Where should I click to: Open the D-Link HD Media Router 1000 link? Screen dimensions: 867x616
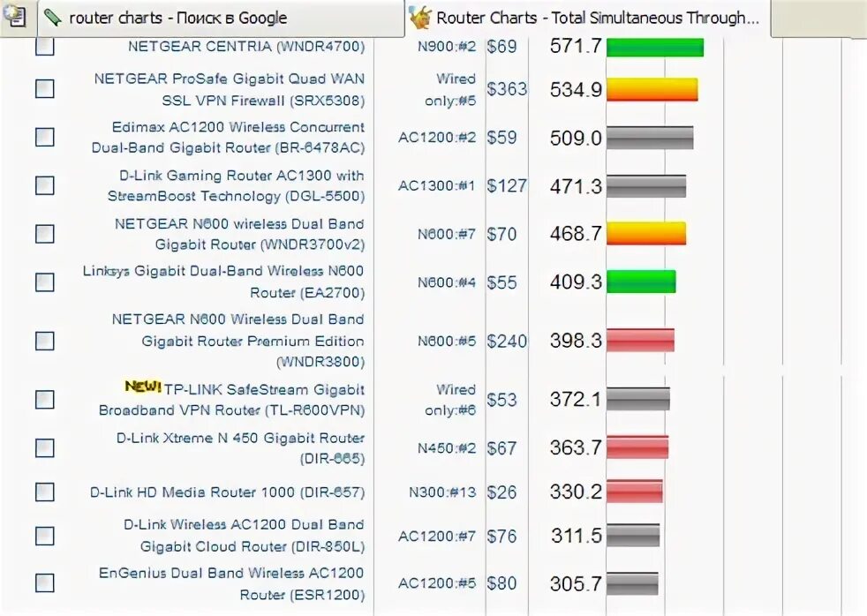(x=227, y=492)
